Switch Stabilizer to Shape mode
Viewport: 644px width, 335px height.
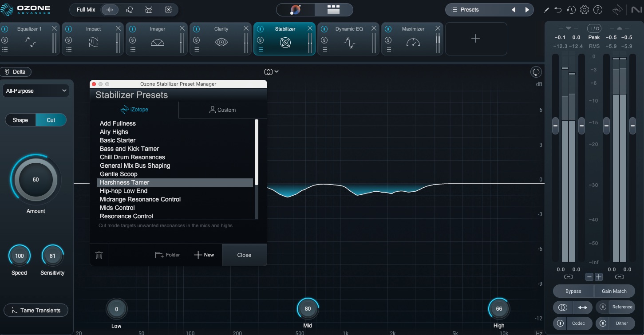20,120
